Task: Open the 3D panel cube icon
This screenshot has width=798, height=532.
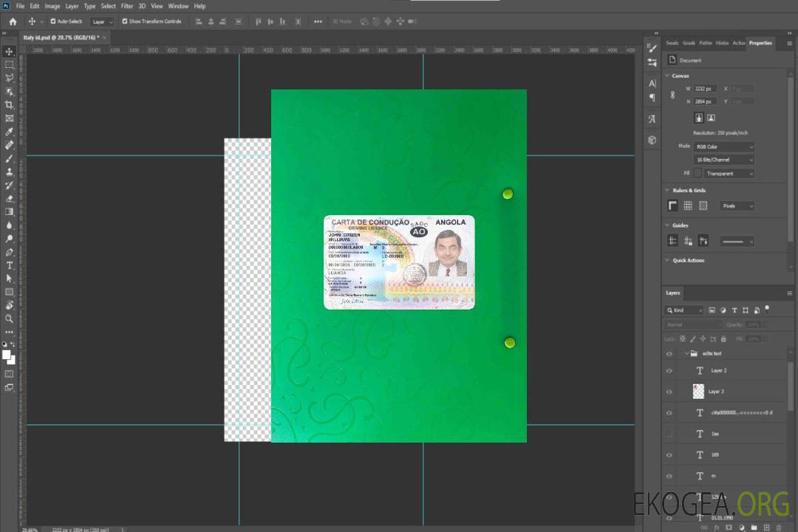Action: 652,140
